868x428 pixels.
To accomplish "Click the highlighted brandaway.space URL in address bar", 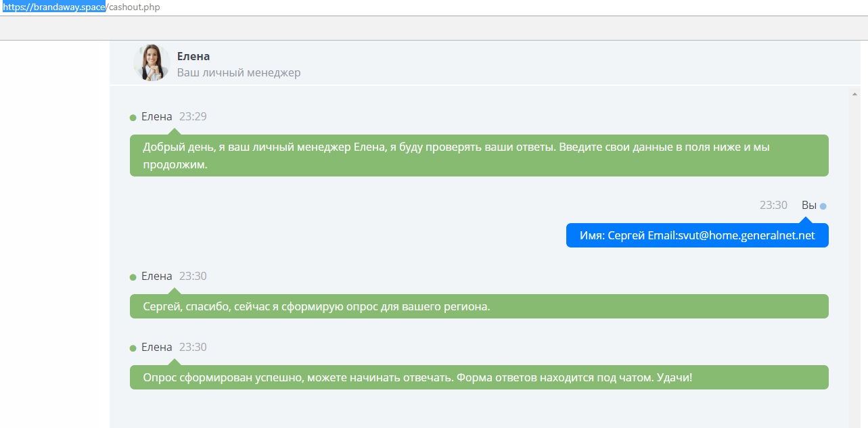I will click(x=54, y=7).
